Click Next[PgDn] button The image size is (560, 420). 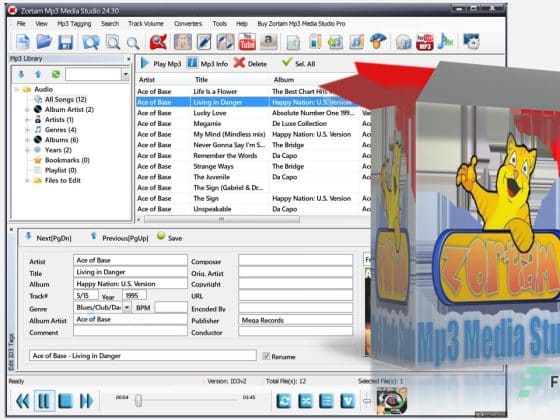48,238
